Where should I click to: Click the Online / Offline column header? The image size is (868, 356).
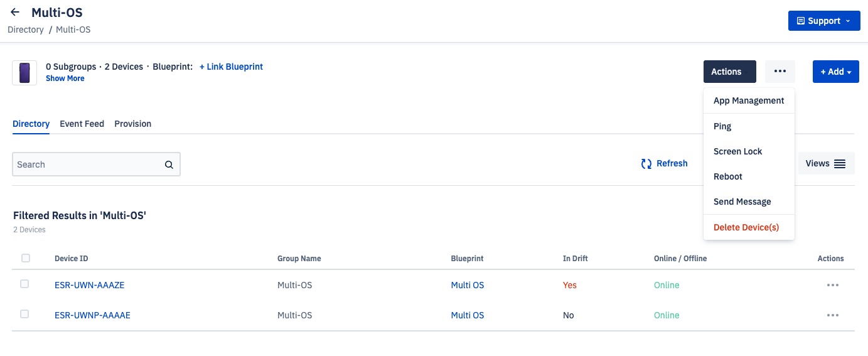click(680, 259)
